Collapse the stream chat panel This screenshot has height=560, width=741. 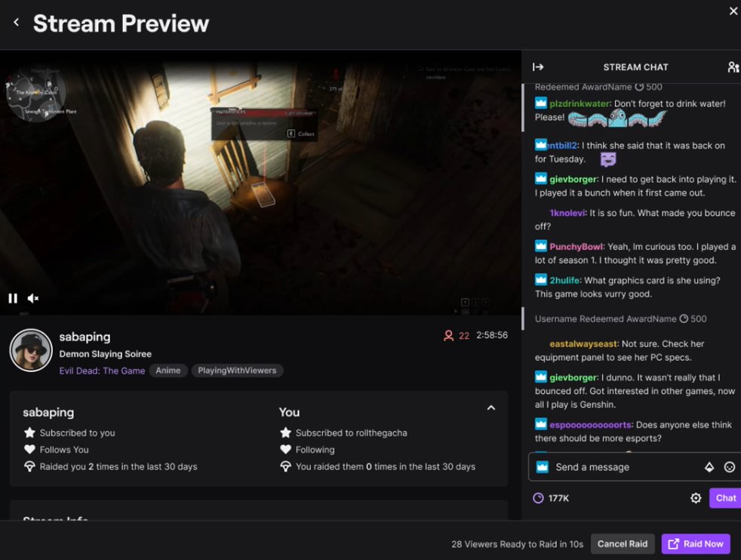pyautogui.click(x=538, y=67)
